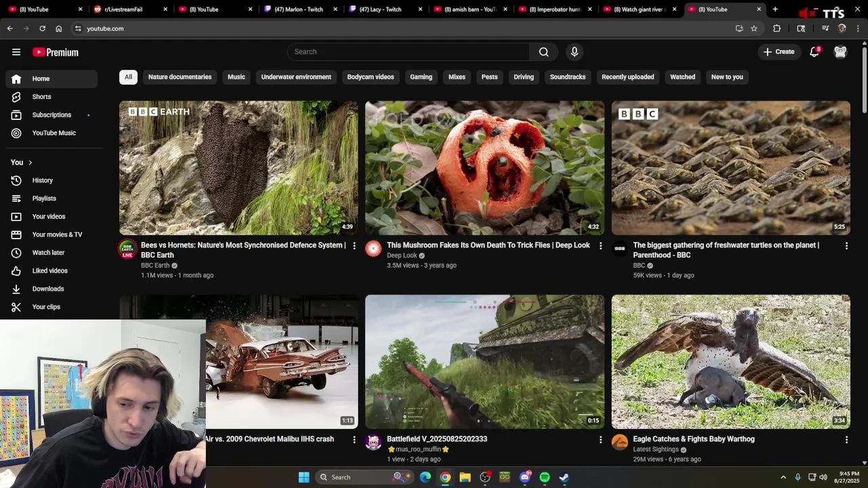Select Bodycam videos filter chip
Viewport: 868px width, 488px height.
point(370,77)
